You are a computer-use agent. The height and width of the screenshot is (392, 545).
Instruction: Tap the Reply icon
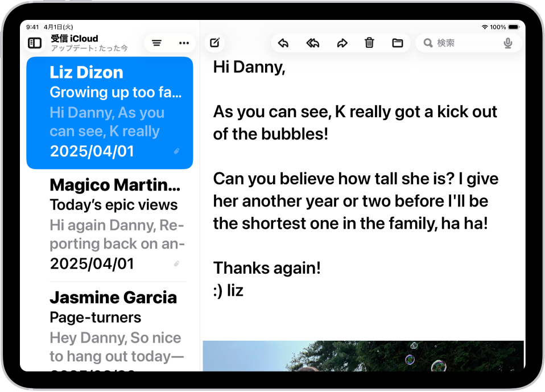click(283, 42)
